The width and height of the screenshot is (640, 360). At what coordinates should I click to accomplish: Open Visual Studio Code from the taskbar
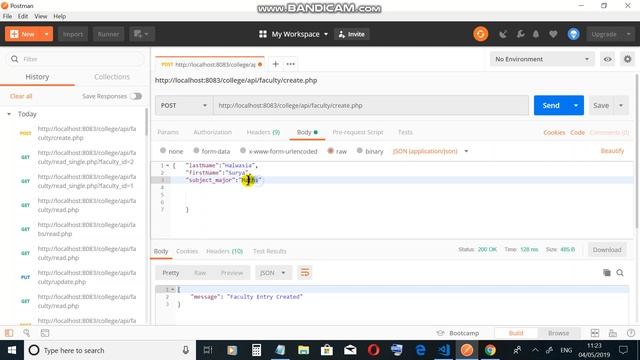coord(444,350)
